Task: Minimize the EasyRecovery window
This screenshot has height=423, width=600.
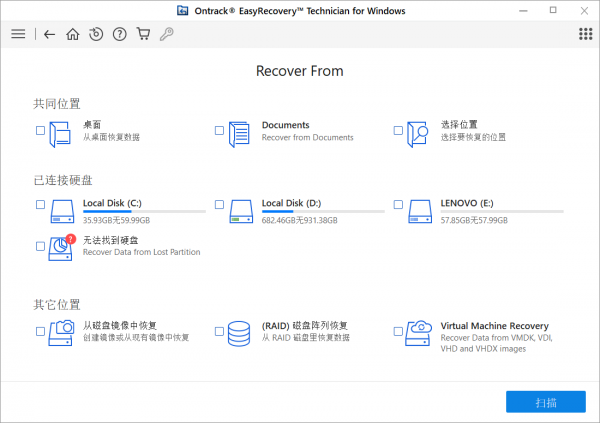Action: pyautogui.click(x=523, y=11)
